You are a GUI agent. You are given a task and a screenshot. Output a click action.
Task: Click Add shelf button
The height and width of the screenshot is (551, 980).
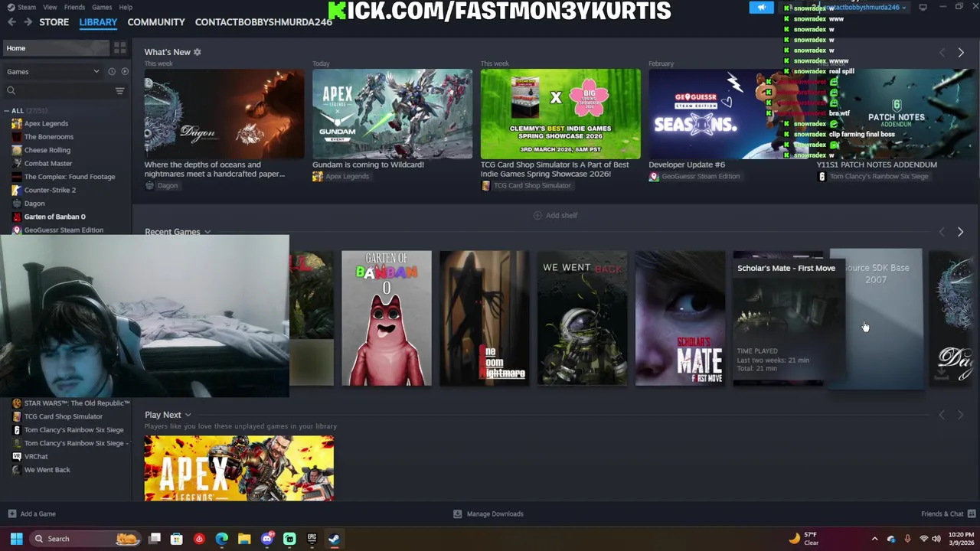tap(555, 216)
